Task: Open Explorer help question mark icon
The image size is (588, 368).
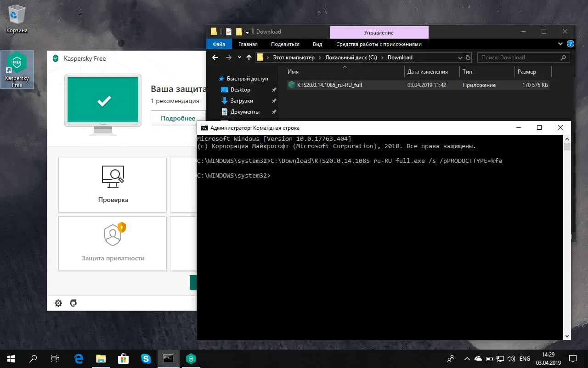Action: 570,44
